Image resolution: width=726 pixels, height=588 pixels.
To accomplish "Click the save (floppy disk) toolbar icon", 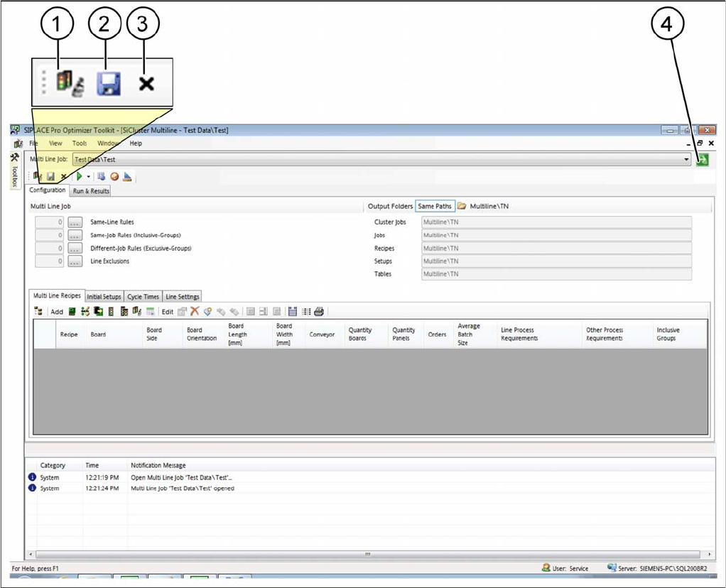I will [x=52, y=176].
